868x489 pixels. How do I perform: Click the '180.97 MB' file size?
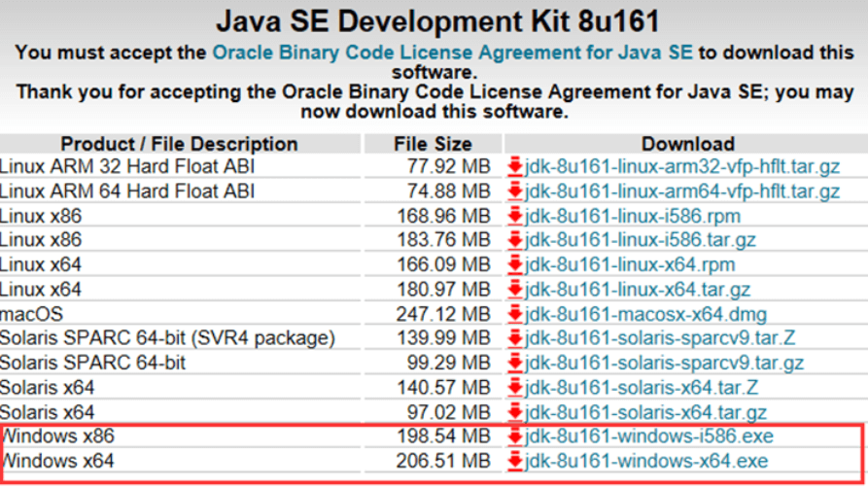(444, 289)
